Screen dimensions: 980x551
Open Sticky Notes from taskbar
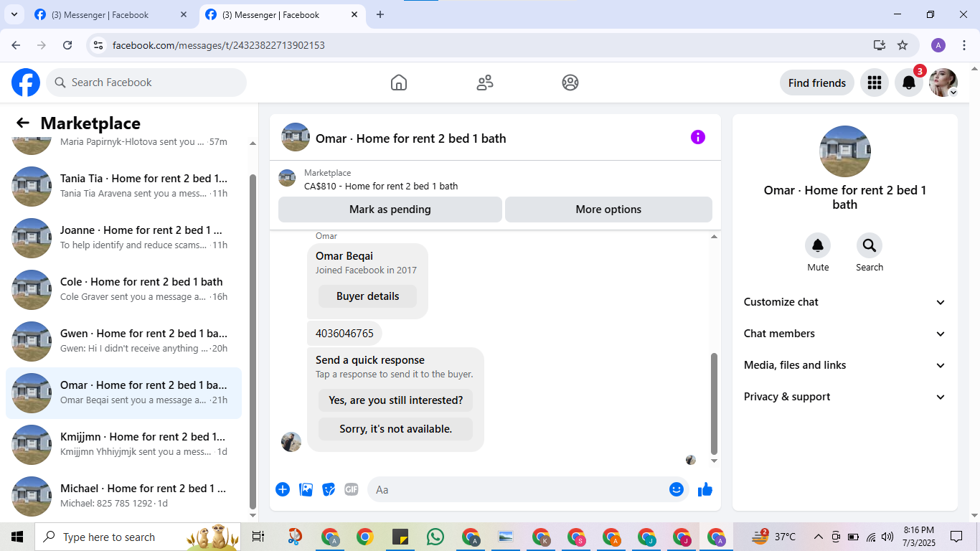(400, 537)
